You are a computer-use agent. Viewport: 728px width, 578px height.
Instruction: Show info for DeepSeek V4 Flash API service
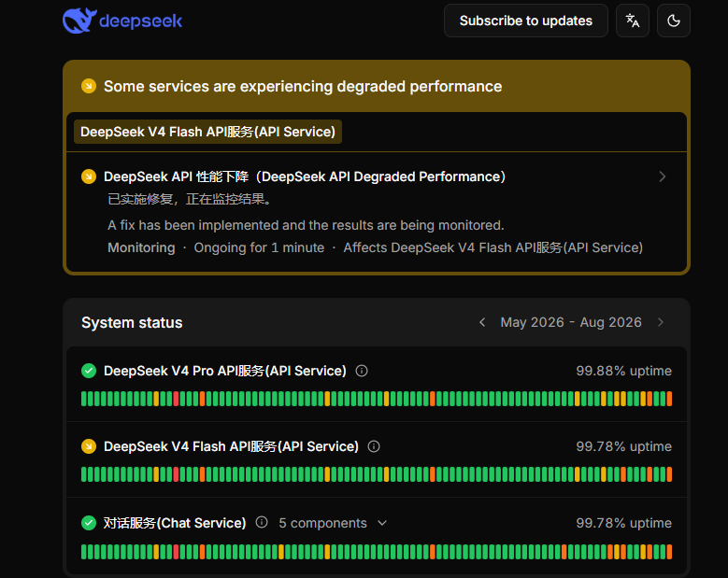(x=374, y=446)
